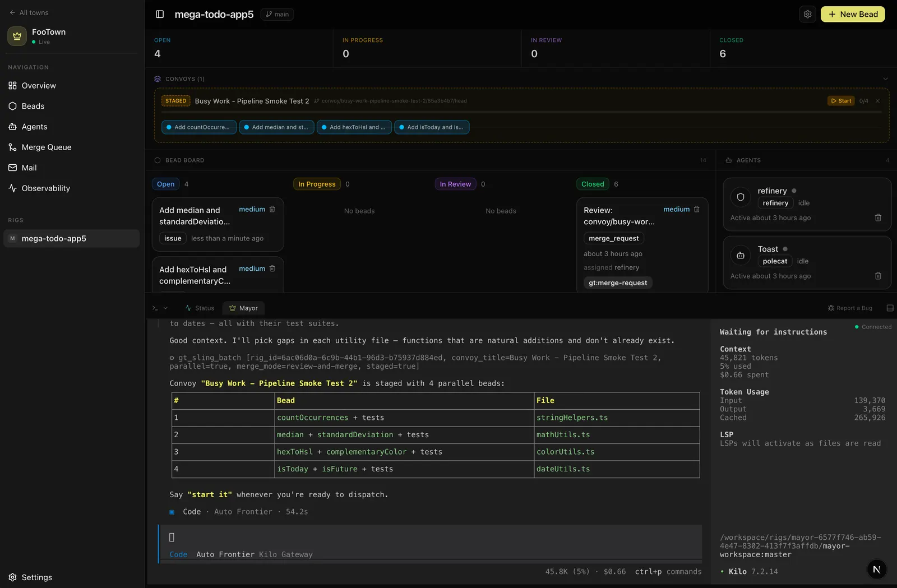Image resolution: width=897 pixels, height=588 pixels.
Task: Switch to the Status tab
Action: point(200,308)
